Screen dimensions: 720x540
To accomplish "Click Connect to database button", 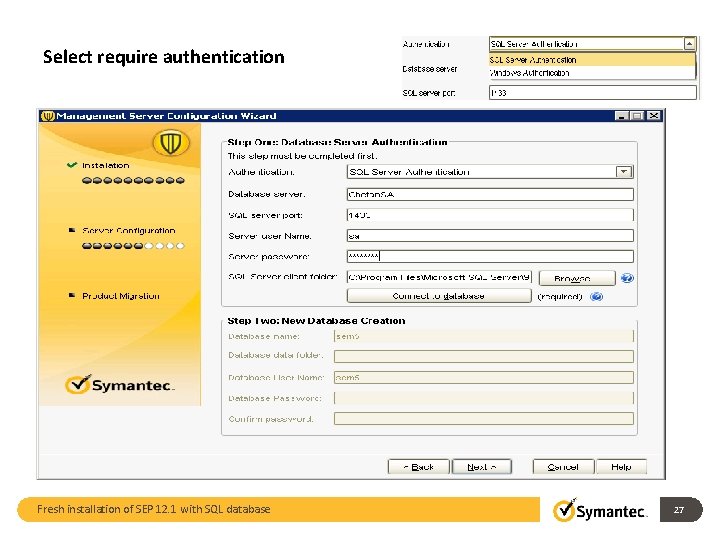I will (x=439, y=296).
